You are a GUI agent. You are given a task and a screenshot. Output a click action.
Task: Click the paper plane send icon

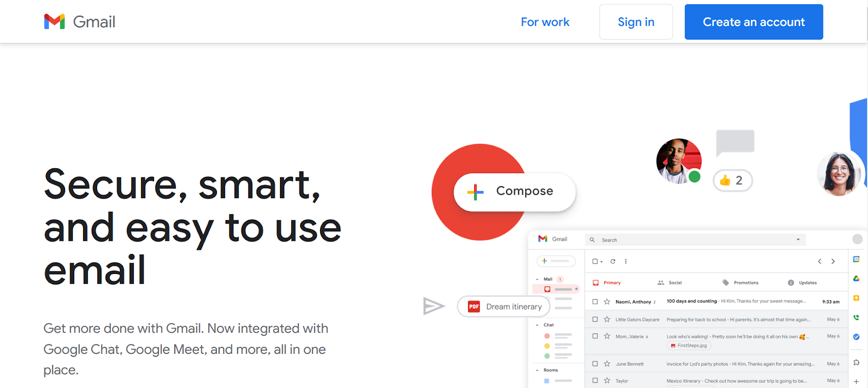[x=434, y=306]
